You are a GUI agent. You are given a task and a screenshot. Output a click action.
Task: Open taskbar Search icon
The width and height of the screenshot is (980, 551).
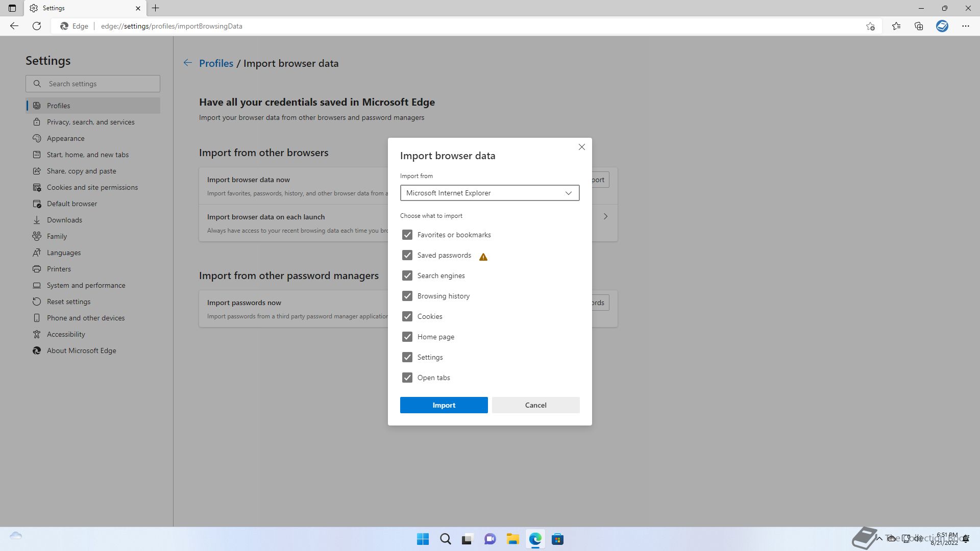tap(446, 539)
